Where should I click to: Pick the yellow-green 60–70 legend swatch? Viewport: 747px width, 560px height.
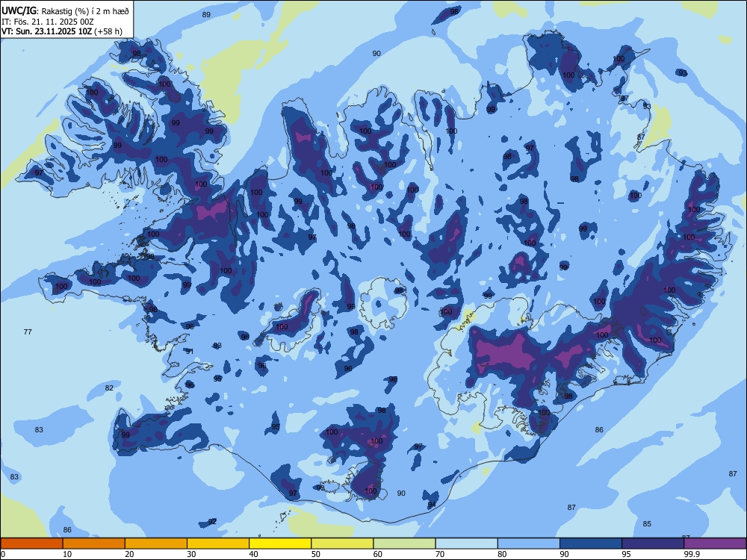[404, 544]
